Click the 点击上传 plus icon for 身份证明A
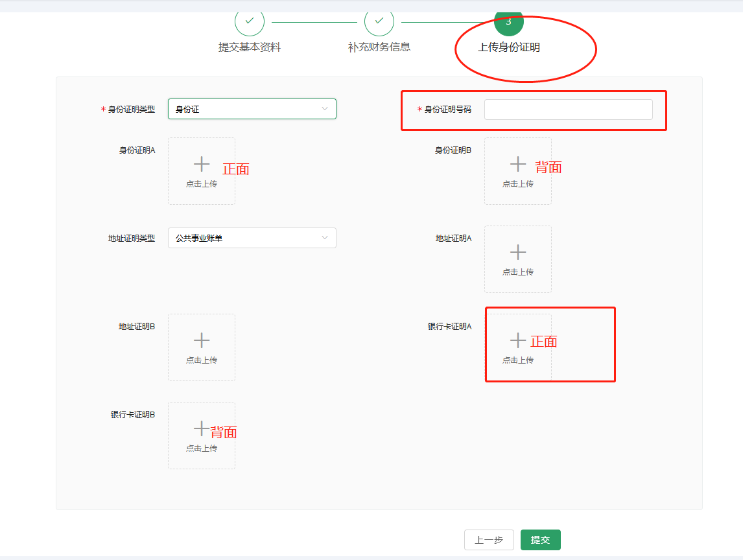 pyautogui.click(x=201, y=165)
